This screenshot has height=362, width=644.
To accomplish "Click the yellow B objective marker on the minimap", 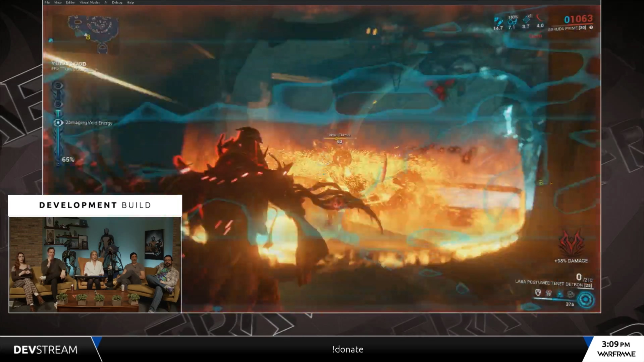I will click(88, 37).
